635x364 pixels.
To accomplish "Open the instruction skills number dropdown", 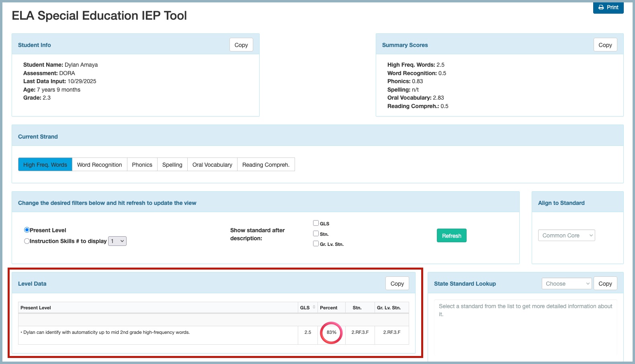I will (x=117, y=241).
